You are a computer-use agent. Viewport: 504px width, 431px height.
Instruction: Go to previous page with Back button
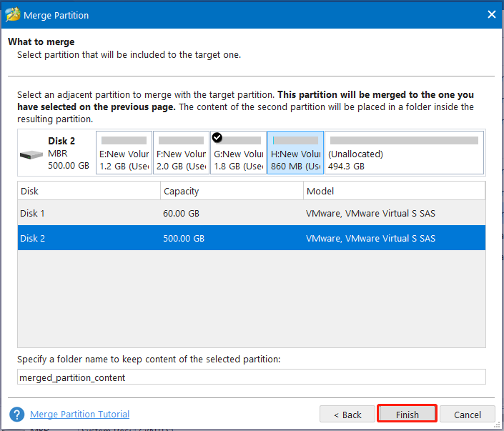click(x=347, y=415)
